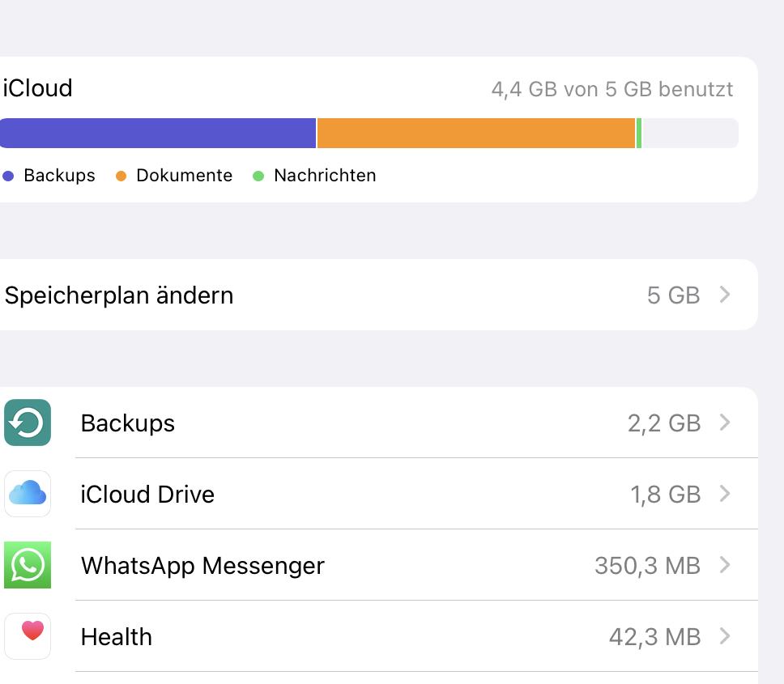This screenshot has width=784, height=684.
Task: Click the orange Dokumente legend dot
Action: [121, 176]
